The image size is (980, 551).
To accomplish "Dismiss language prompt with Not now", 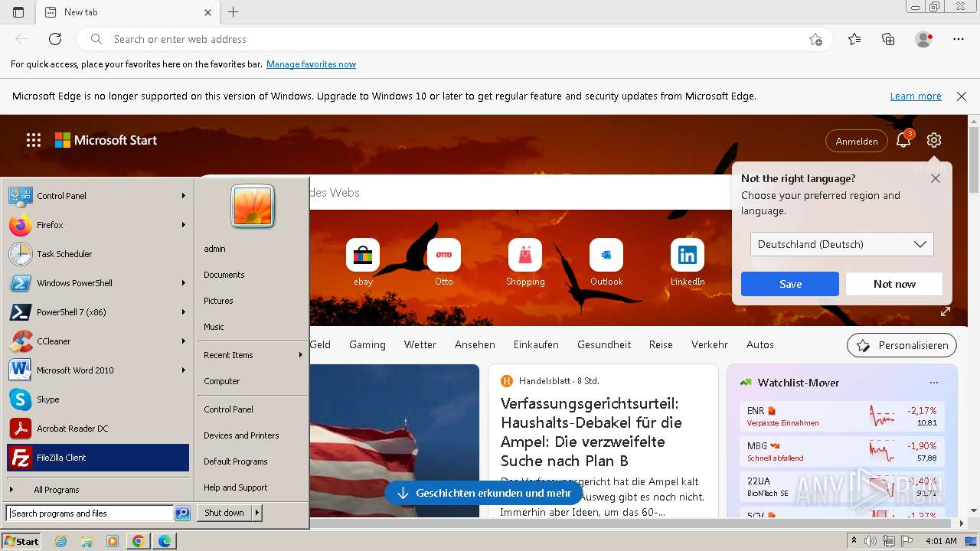I will click(x=894, y=284).
